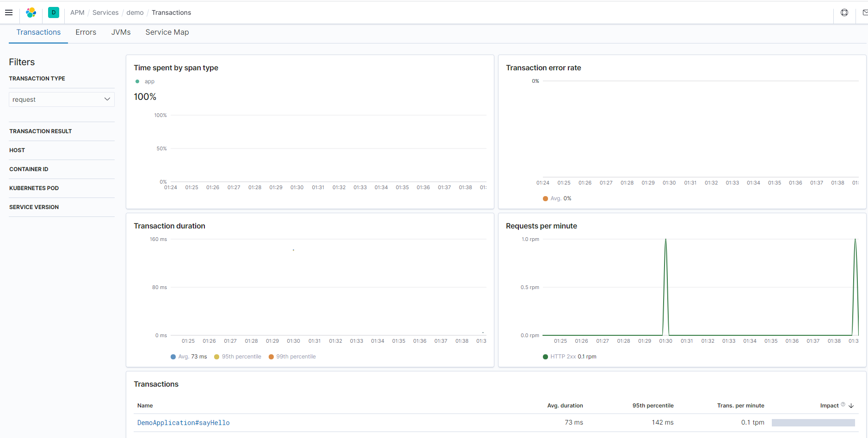Toggle the Avg. 0% error rate legend

557,198
